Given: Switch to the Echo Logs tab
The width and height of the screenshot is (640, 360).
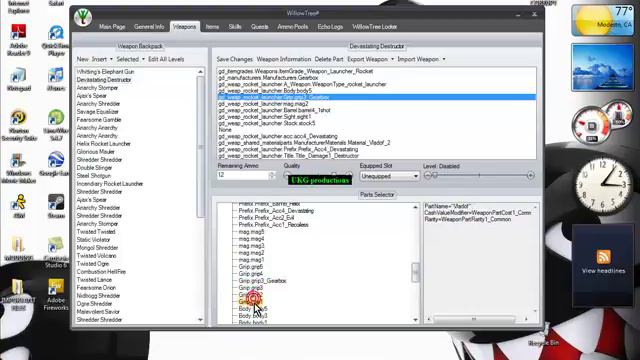Looking at the screenshot, I should coord(330,27).
